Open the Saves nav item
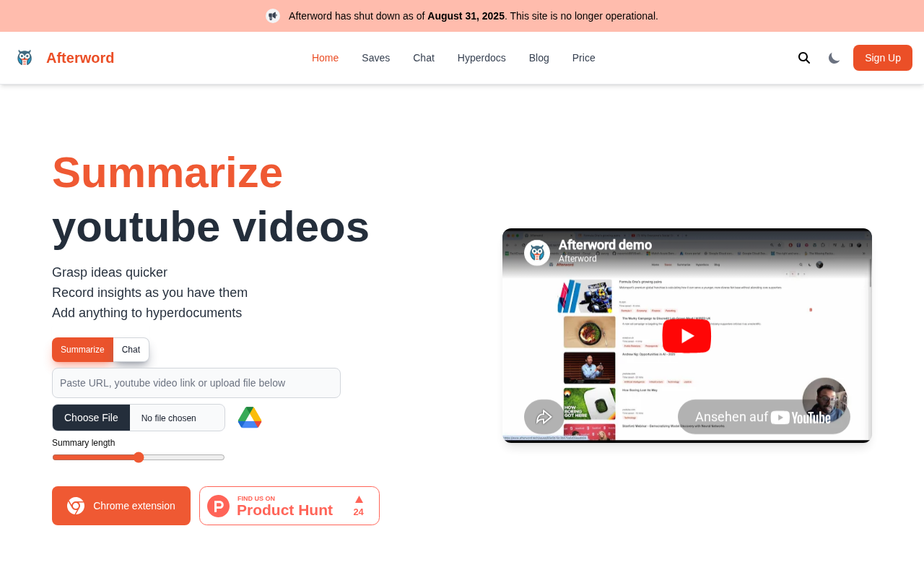The height and width of the screenshot is (578, 924). (x=376, y=58)
